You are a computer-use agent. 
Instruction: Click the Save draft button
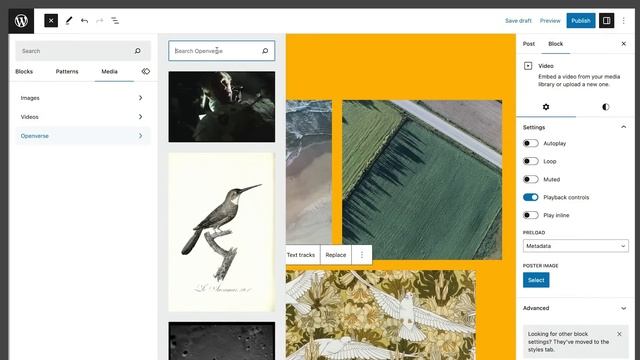point(518,20)
